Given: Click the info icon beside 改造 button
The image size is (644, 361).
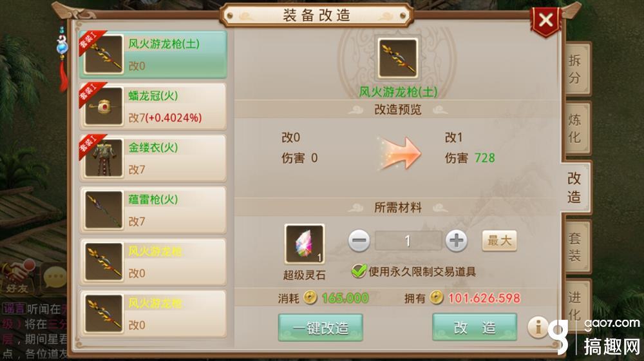Looking at the screenshot, I should pos(538,327).
